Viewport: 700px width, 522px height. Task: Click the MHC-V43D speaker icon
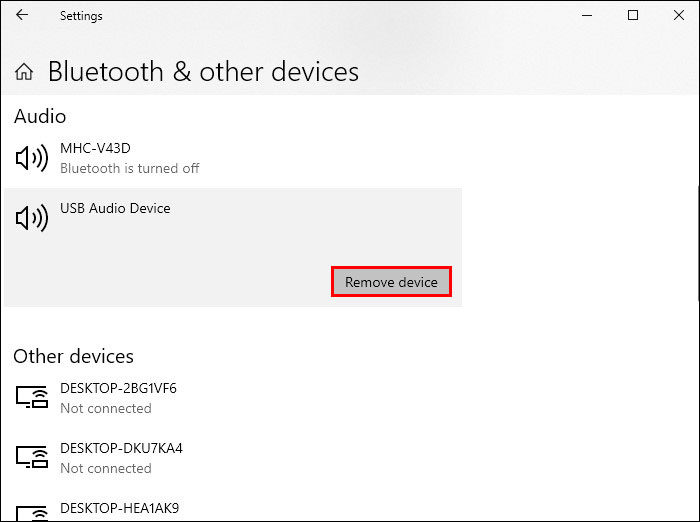coord(32,158)
